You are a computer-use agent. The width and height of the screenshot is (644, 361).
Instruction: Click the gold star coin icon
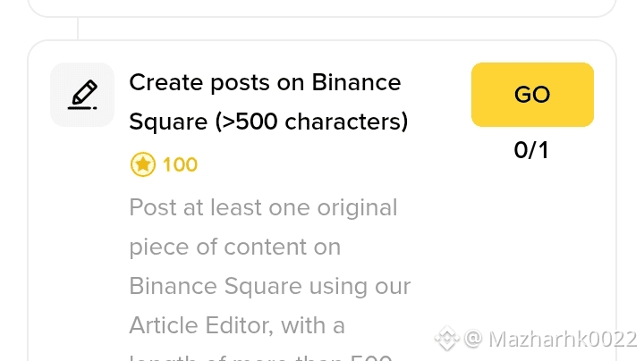(x=142, y=164)
